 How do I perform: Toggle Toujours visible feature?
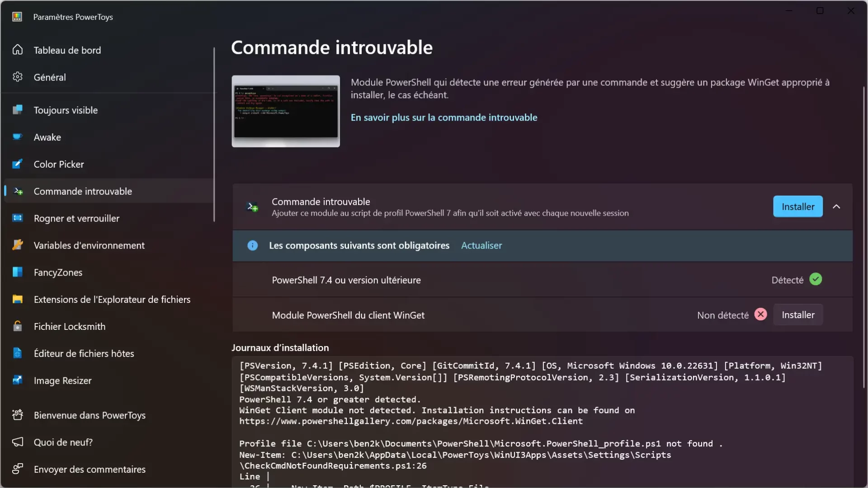[x=66, y=110]
